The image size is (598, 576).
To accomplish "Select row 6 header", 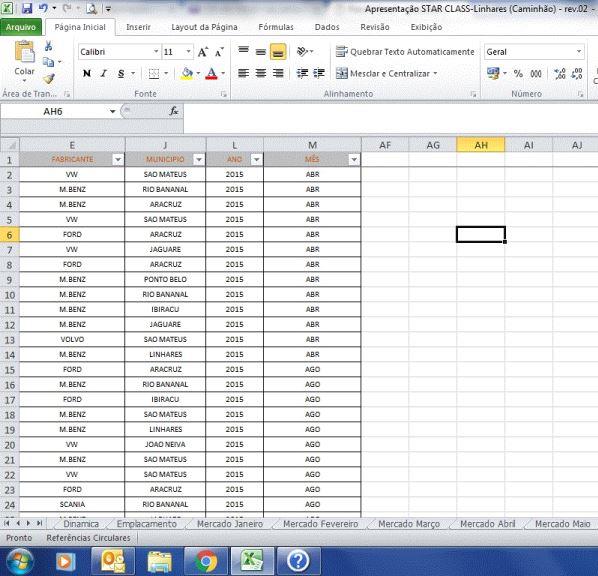I will pyautogui.click(x=10, y=235).
